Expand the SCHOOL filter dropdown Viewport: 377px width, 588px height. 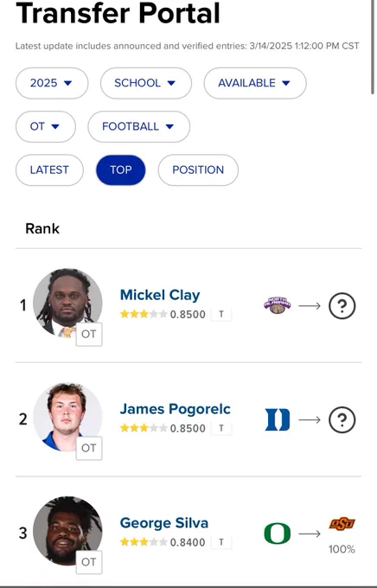(146, 83)
